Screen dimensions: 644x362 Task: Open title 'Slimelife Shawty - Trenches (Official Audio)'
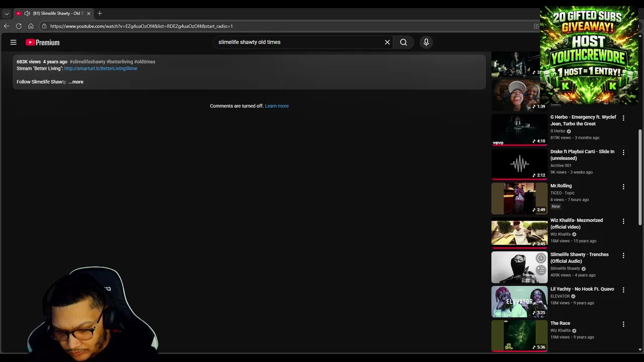[580, 258]
